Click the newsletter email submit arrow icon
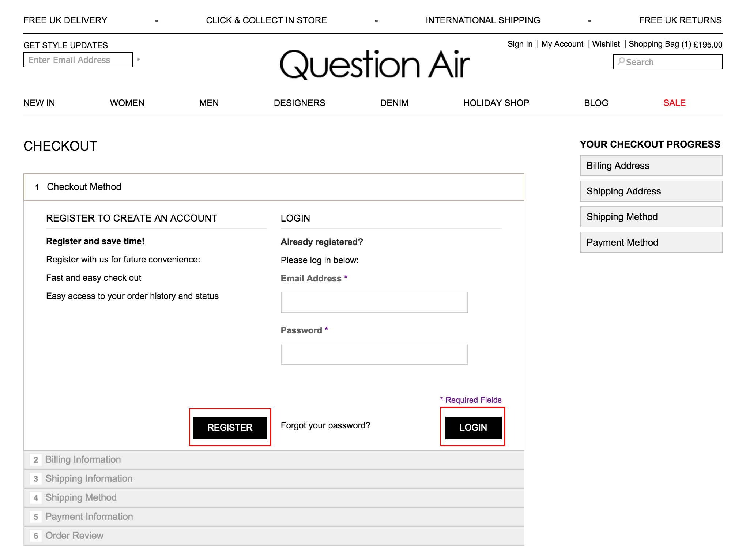 click(x=139, y=59)
